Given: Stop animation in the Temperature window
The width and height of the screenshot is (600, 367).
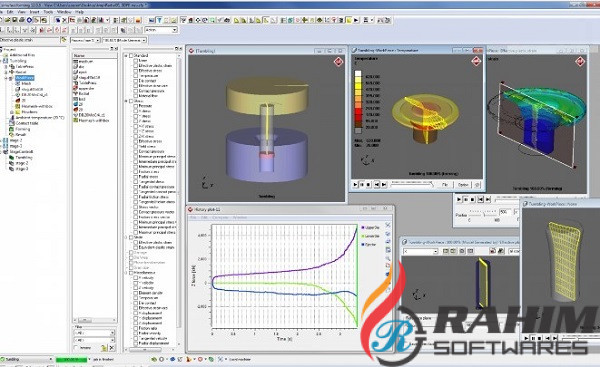Looking at the screenshot, I should [x=368, y=184].
